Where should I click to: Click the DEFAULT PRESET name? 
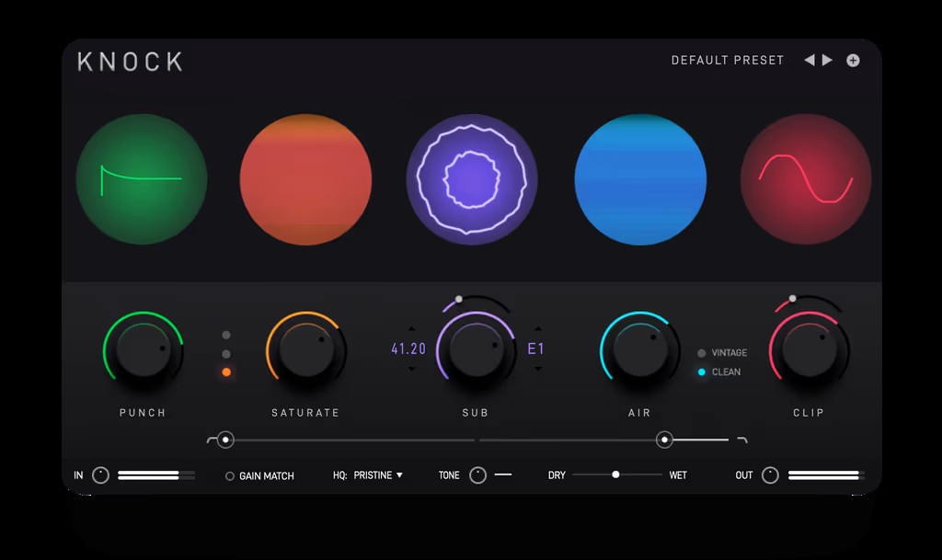coord(728,60)
